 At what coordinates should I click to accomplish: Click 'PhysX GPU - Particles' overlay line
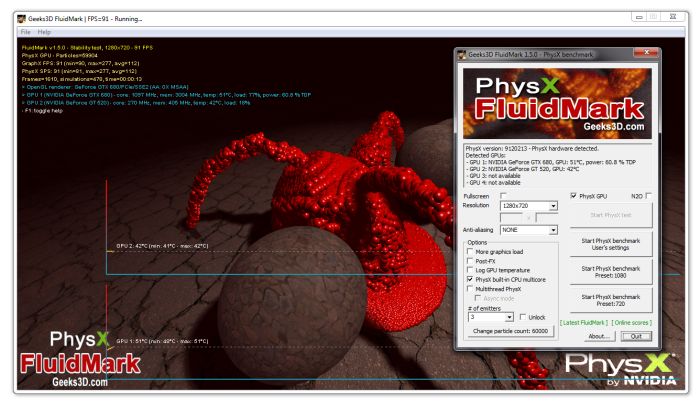click(x=59, y=55)
